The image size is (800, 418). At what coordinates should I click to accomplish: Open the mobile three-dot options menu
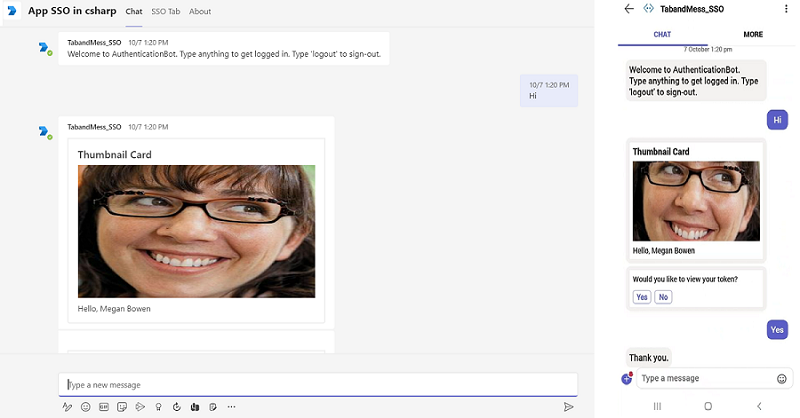(786, 9)
